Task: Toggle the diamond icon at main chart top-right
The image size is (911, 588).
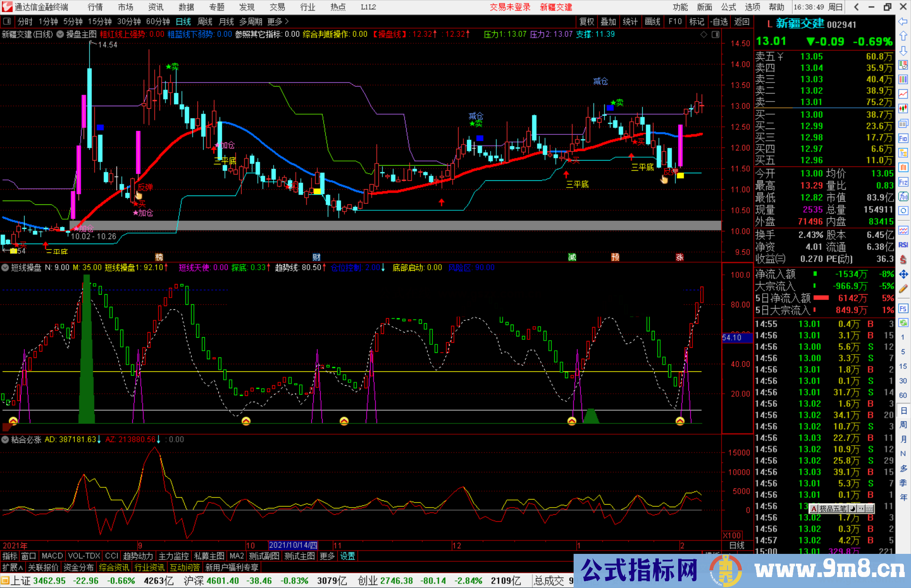Action: pos(703,35)
